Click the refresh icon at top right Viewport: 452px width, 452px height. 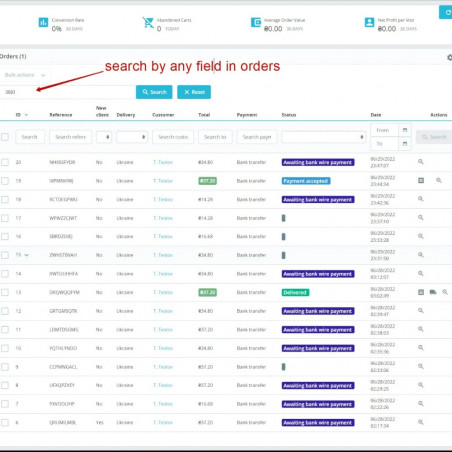pos(446,13)
